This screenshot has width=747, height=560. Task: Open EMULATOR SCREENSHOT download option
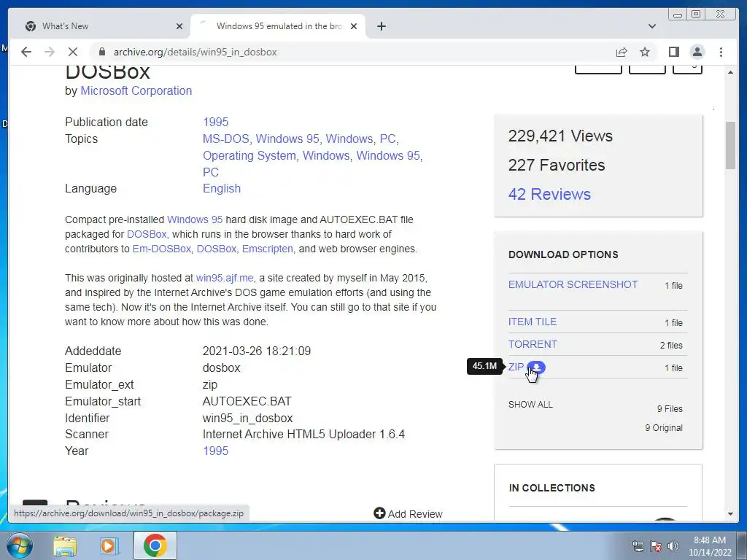573,284
